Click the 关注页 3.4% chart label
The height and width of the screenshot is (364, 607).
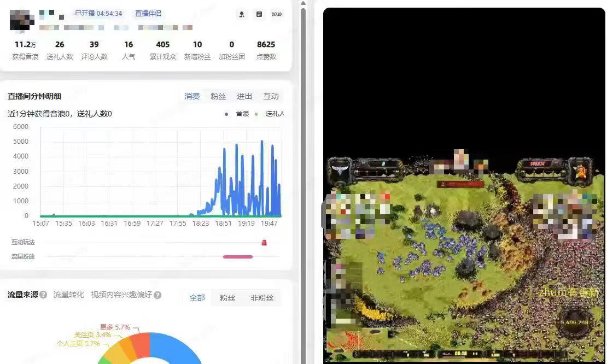[x=92, y=335]
